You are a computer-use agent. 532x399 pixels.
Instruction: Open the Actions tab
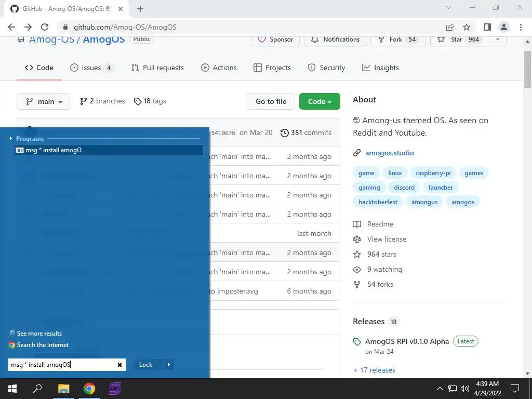219,68
